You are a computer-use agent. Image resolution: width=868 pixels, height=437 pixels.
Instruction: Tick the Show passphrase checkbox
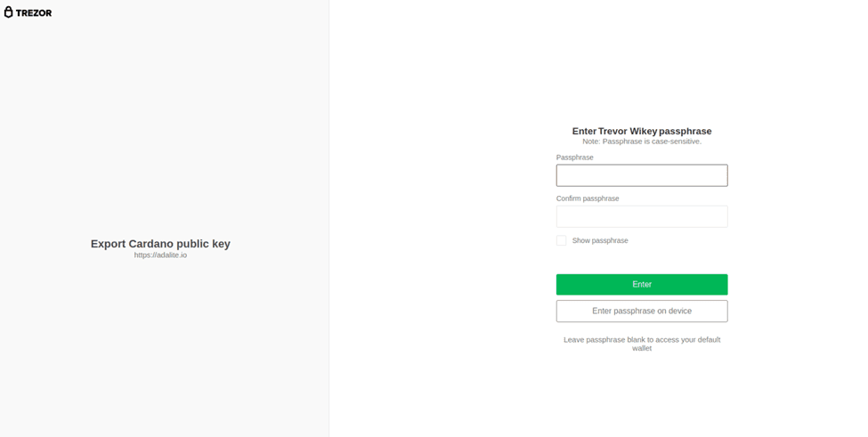tap(562, 240)
